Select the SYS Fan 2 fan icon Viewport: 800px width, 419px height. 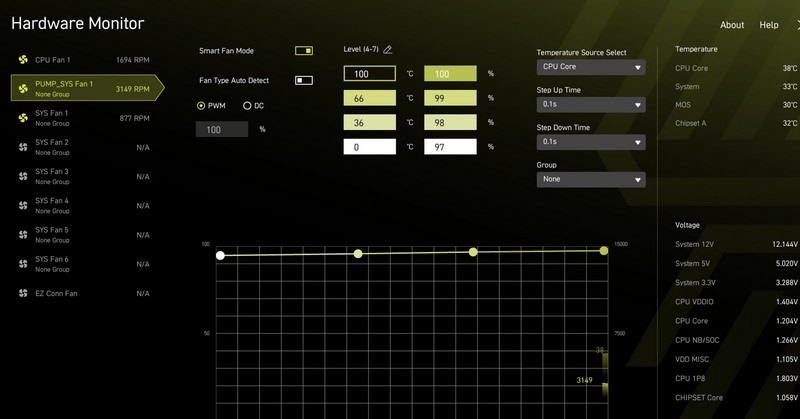tap(23, 147)
